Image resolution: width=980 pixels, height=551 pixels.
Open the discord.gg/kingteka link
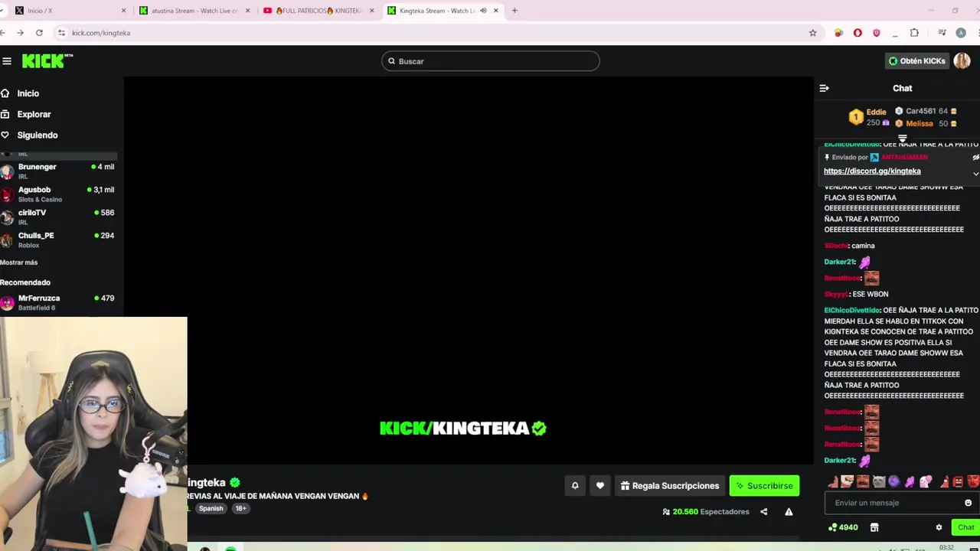(872, 171)
